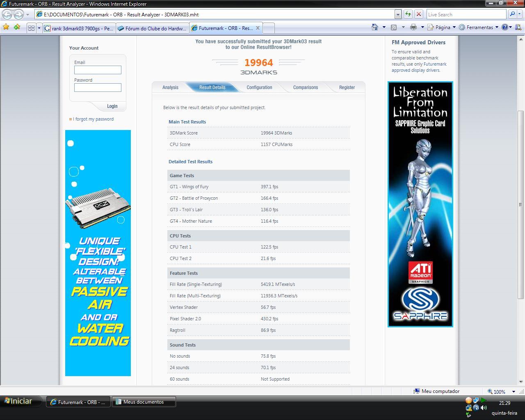
Task: Open the Print options dropdown arrow
Action: tap(422, 27)
